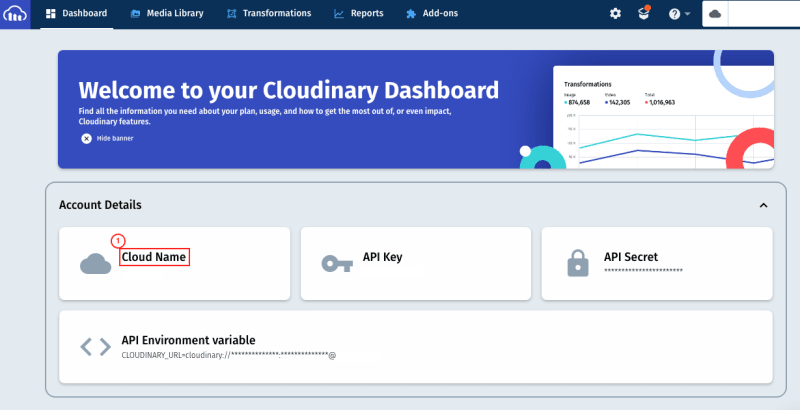Click the cloud account selector in header
Image resolution: width=800 pixels, height=410 pixels.
(751, 14)
